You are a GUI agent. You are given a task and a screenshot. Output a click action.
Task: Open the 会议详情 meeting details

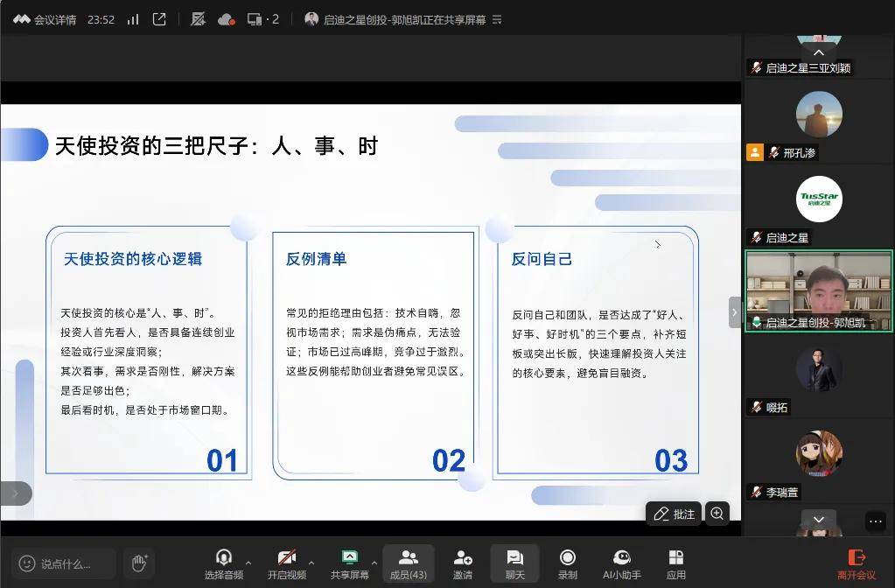(x=45, y=19)
